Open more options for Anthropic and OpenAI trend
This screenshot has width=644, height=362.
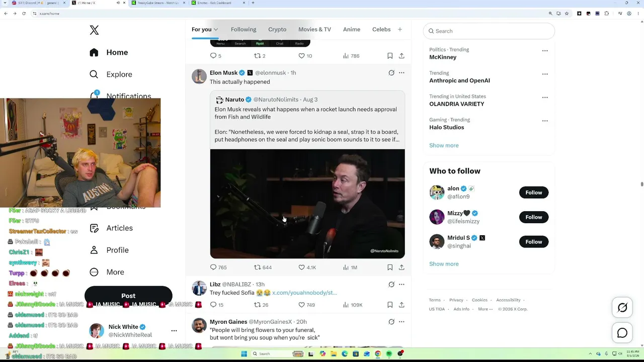(545, 74)
